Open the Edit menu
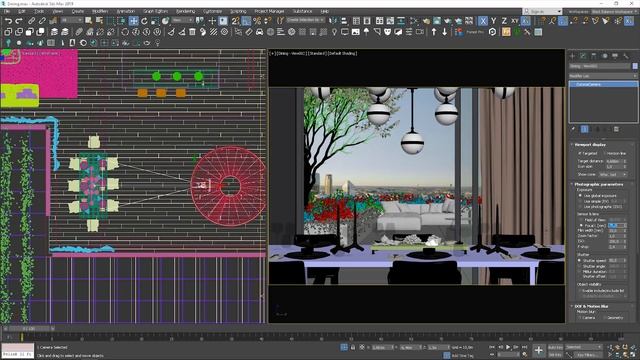The width and height of the screenshot is (640, 360). coord(22,11)
